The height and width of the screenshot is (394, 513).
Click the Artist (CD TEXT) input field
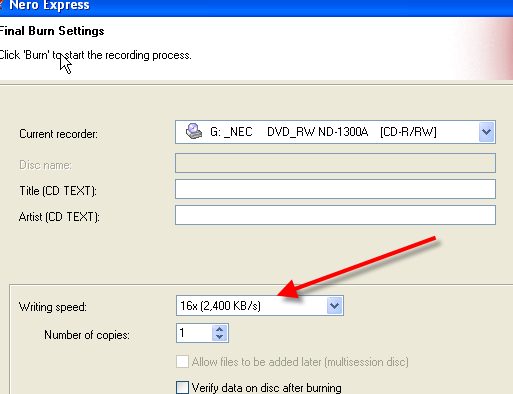click(x=335, y=215)
